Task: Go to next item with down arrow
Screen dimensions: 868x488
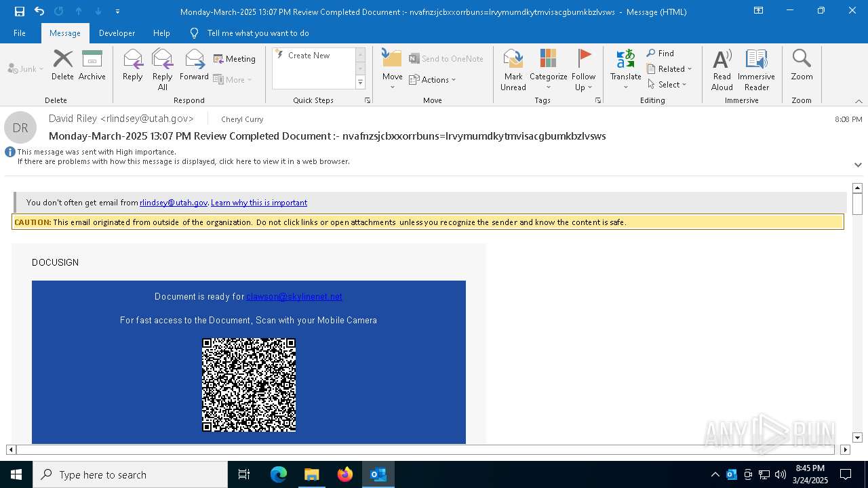Action: click(98, 12)
